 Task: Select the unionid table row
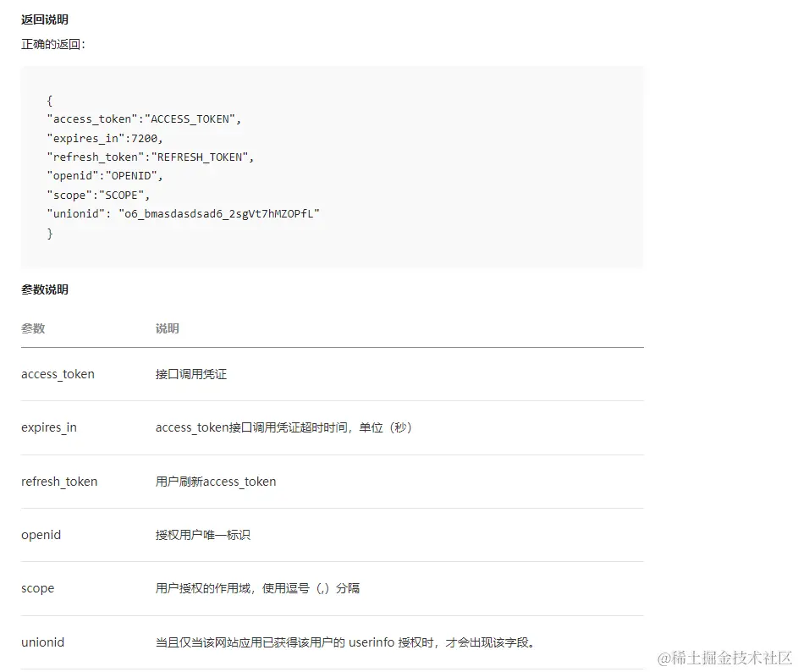tap(333, 642)
